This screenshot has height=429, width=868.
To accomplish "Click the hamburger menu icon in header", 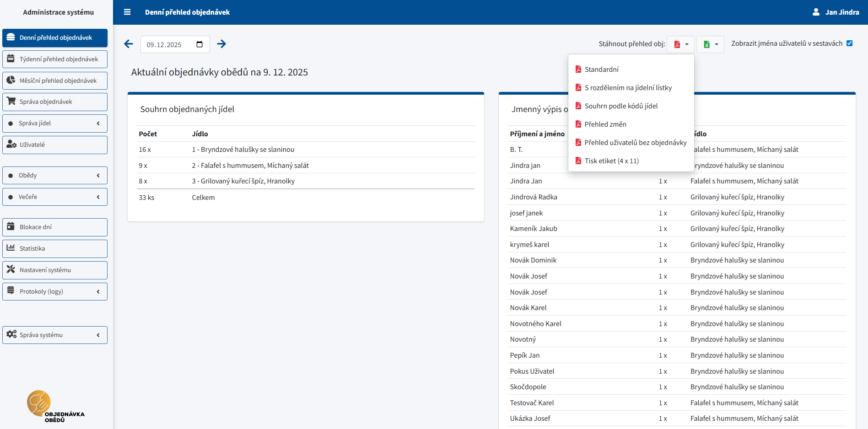I will 127,12.
